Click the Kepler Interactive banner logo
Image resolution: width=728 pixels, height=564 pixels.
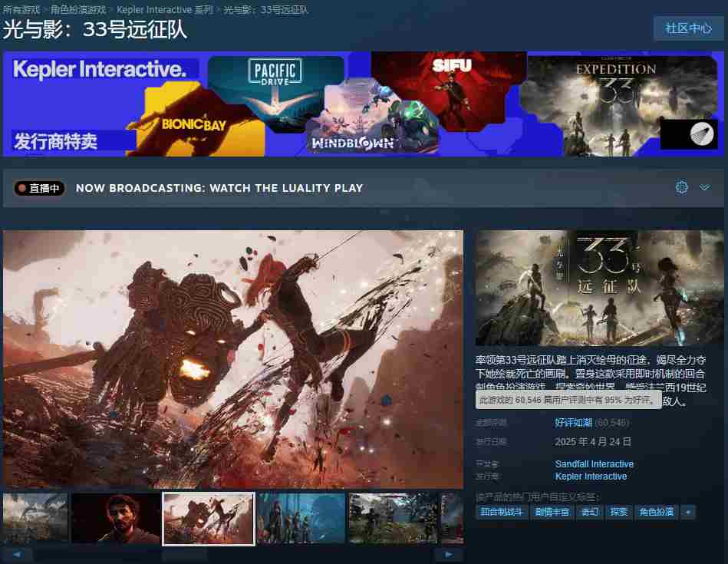coord(100,69)
